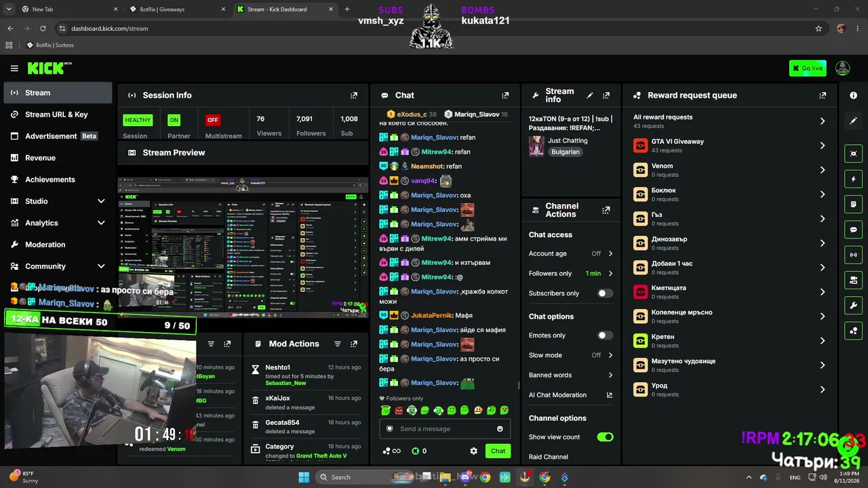This screenshot has width=868, height=488.
Task: Toggle the chat bubble widget icon
Action: (853, 230)
